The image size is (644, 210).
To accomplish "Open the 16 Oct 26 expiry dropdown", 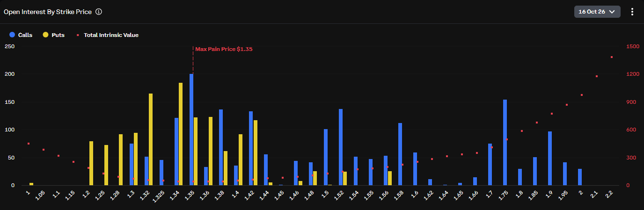I will coord(597,12).
